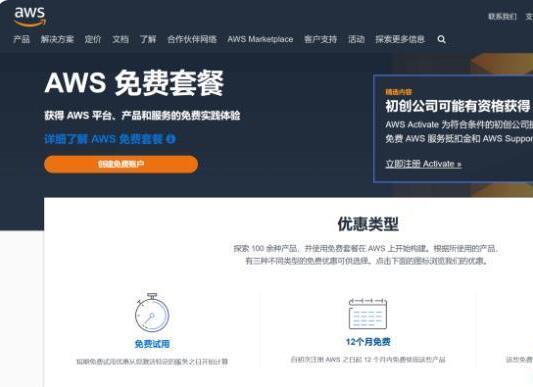Click the 优惠类型 heading
Image resolution: width=533 pixels, height=387 pixels.
(x=368, y=224)
